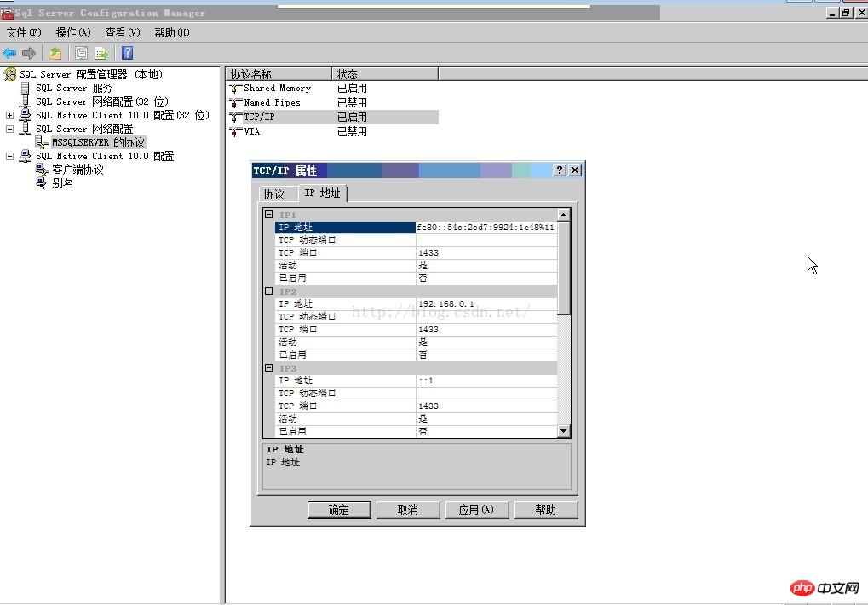Image resolution: width=868 pixels, height=605 pixels.
Task: Click the scroll down arrow in property grid
Action: tap(564, 430)
